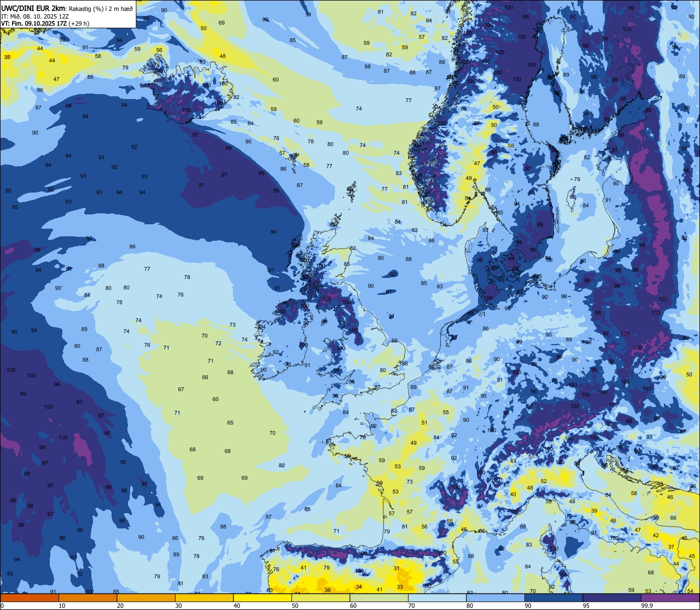700x610 pixels.
Task: Click the 10–20% orange legend segment
Action: point(87,598)
